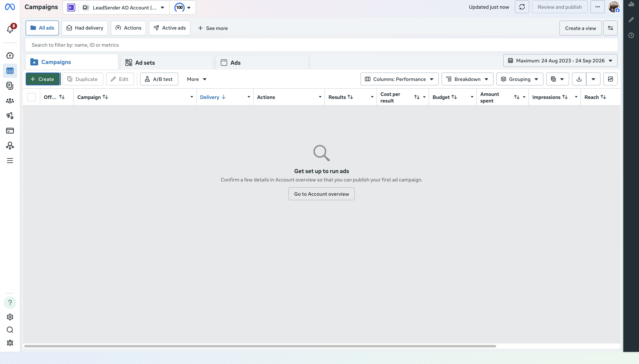The image size is (639, 364).
Task: Click the Report a problem bug icon
Action: (10, 343)
